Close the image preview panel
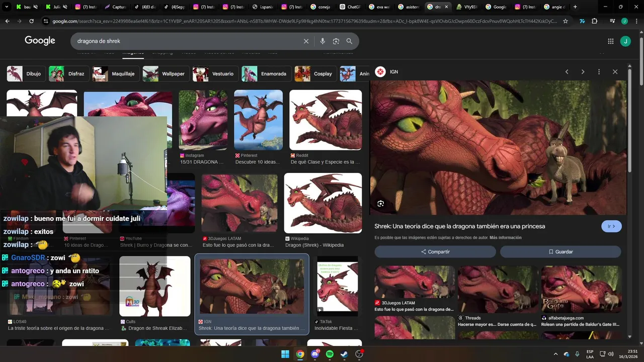This screenshot has height=362, width=644. click(x=615, y=72)
